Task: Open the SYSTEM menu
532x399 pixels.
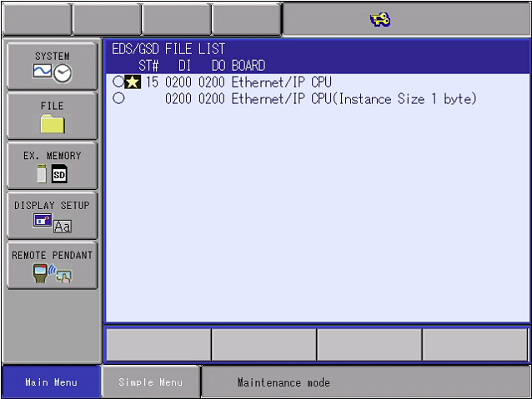Action: point(53,66)
